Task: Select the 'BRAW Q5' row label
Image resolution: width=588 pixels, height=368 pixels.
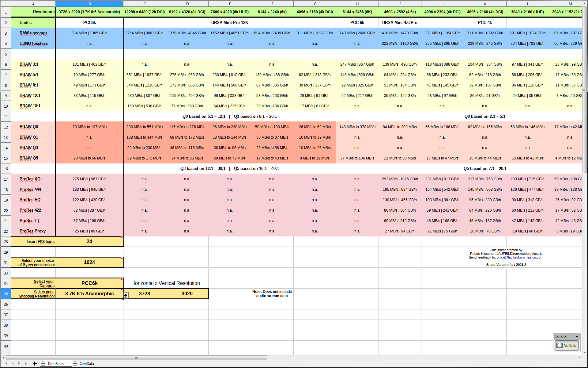Action: point(33,158)
